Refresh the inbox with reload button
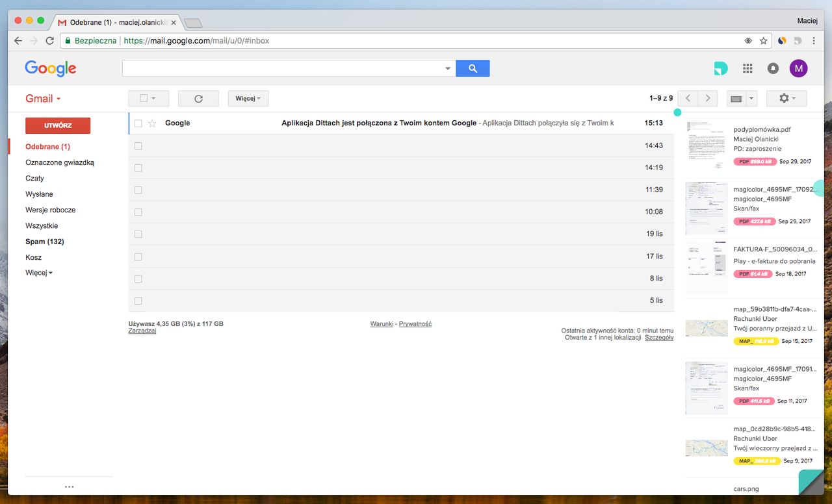This screenshot has height=504, width=832. coord(198,99)
